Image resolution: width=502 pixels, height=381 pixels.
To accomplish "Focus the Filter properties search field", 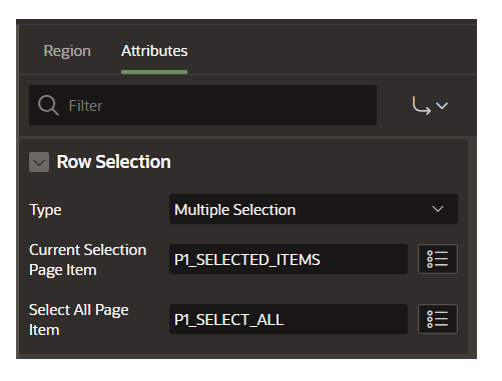I will (203, 105).
